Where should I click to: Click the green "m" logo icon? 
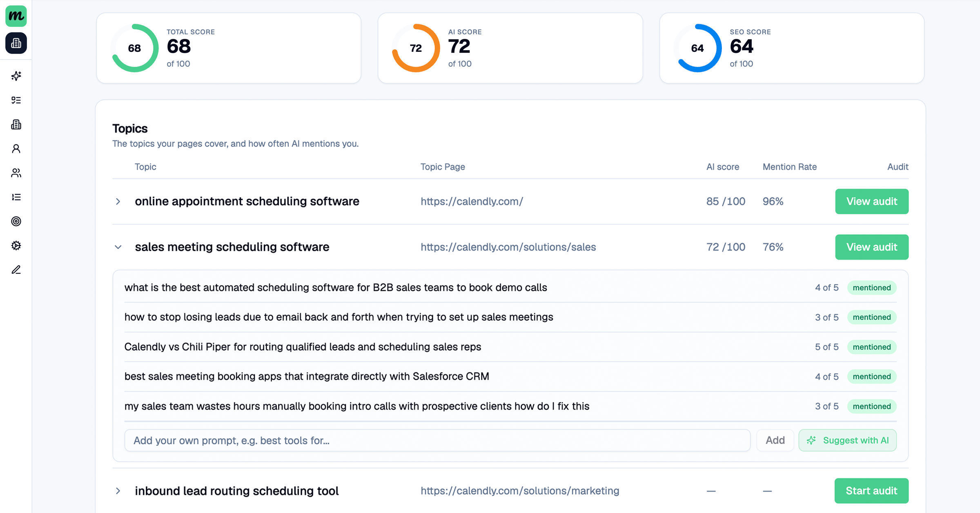pos(16,16)
